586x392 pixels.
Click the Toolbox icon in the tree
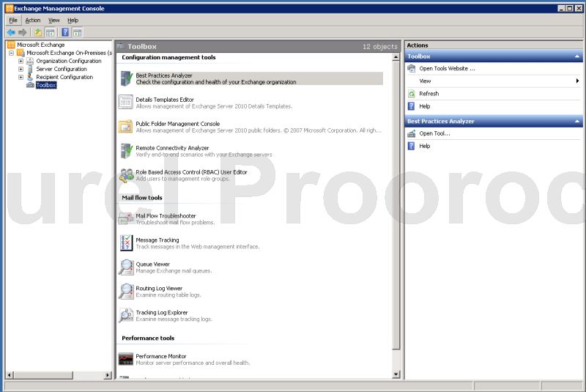(30, 85)
